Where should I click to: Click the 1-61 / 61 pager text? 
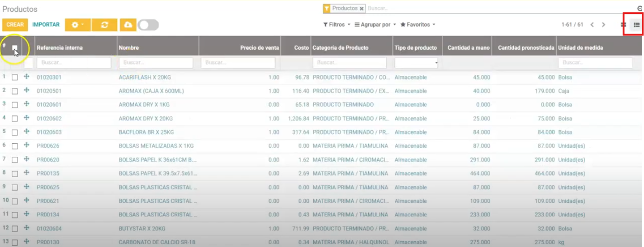point(572,25)
